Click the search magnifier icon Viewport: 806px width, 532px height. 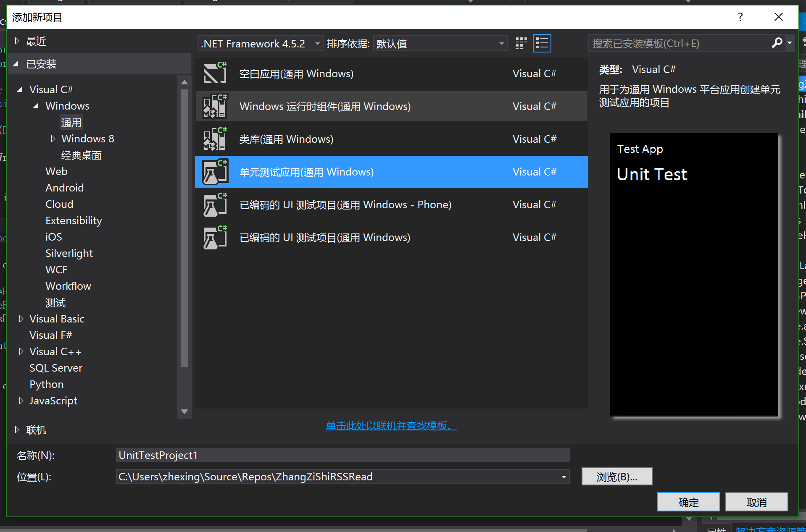777,43
